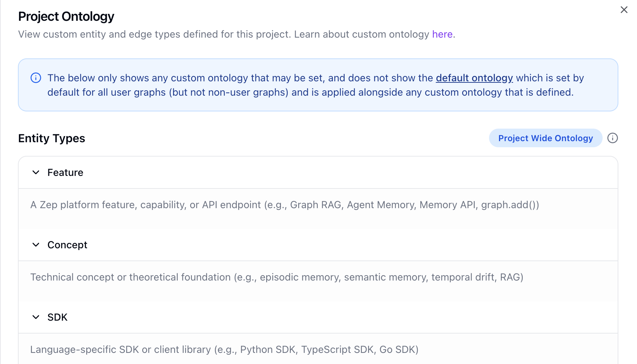637x364 pixels.
Task: Click the Feature description about Zep platform
Action: (284, 205)
